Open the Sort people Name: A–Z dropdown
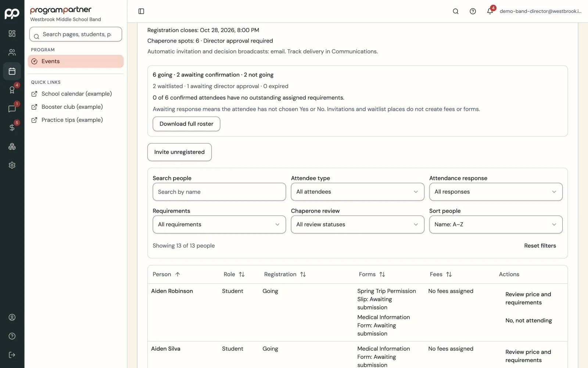The image size is (588, 368). coord(496,224)
